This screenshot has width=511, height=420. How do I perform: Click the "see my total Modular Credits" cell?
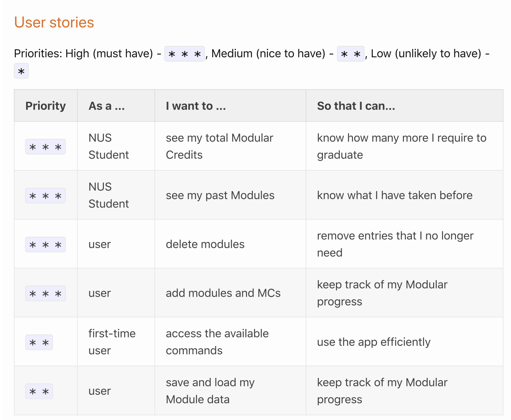click(230, 146)
